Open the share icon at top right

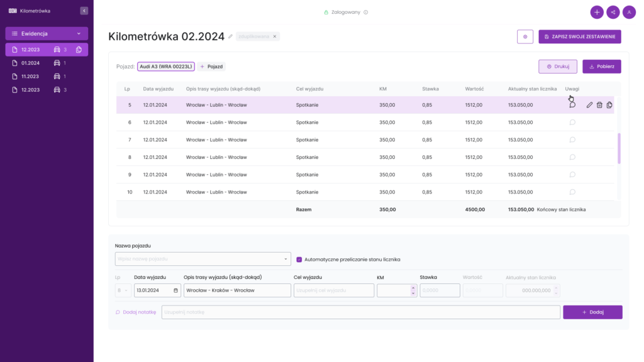(x=613, y=11)
